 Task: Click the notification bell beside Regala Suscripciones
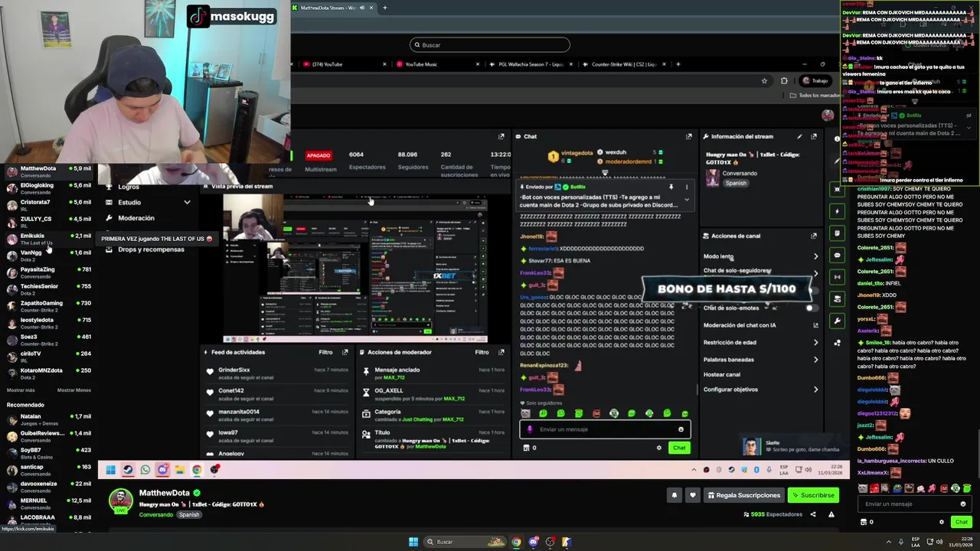point(675,495)
